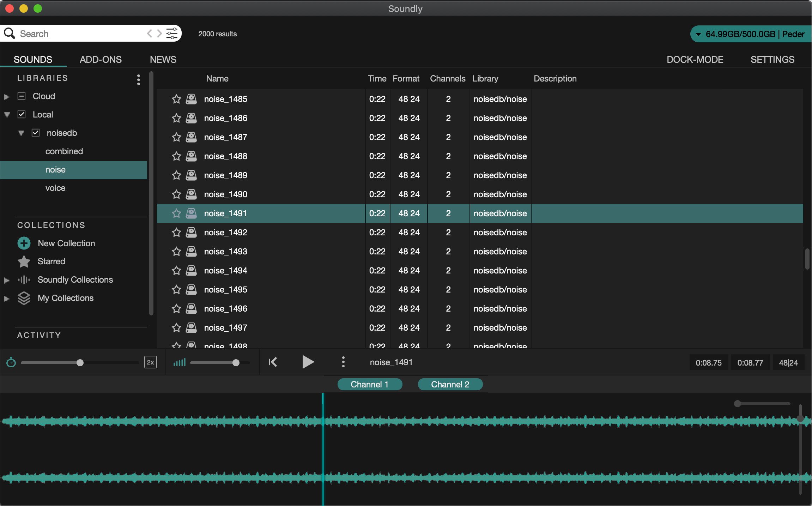Adjust the waveform horizontal zoom slider
The height and width of the screenshot is (506, 812).
coord(737,403)
